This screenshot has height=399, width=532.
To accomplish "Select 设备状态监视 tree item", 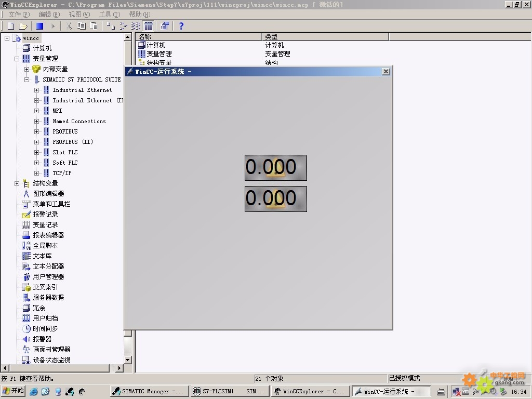I will click(51, 360).
